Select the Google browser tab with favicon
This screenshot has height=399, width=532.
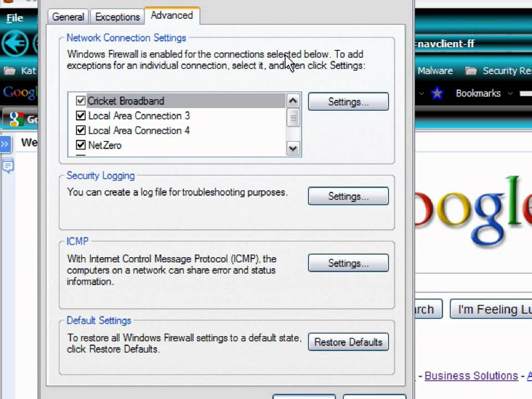(21, 119)
